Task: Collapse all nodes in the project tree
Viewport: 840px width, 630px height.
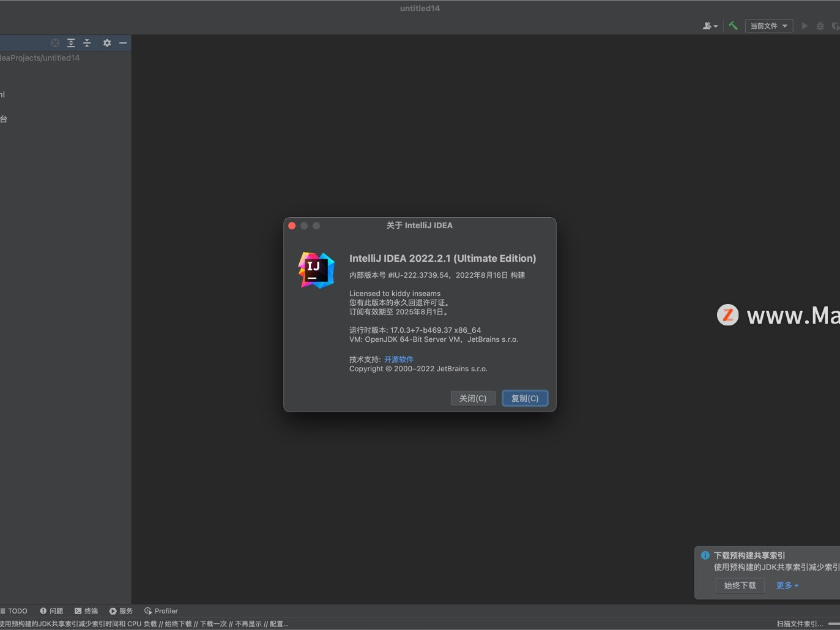Action: (86, 43)
